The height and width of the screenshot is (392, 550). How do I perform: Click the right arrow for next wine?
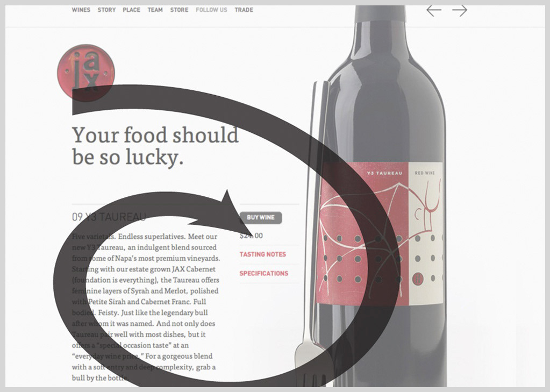(460, 11)
